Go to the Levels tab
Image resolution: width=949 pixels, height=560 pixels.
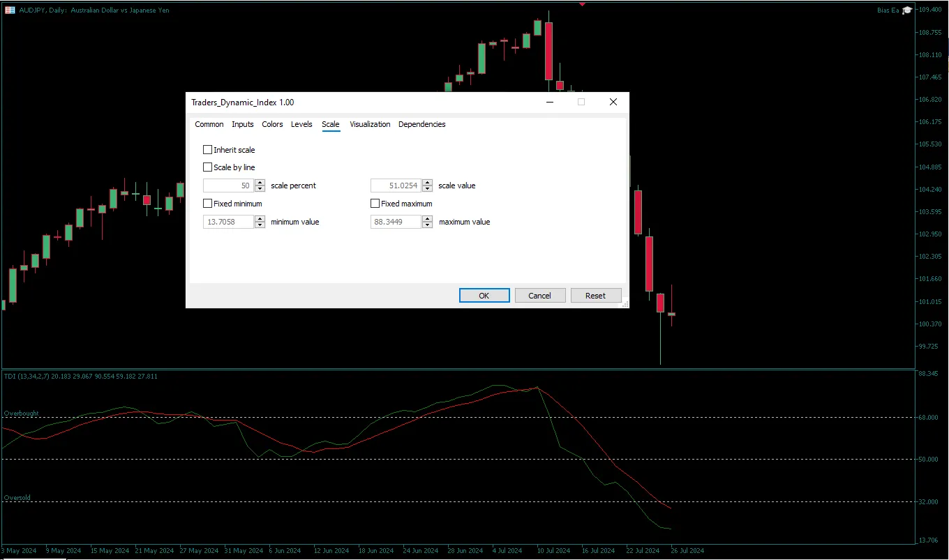(301, 124)
